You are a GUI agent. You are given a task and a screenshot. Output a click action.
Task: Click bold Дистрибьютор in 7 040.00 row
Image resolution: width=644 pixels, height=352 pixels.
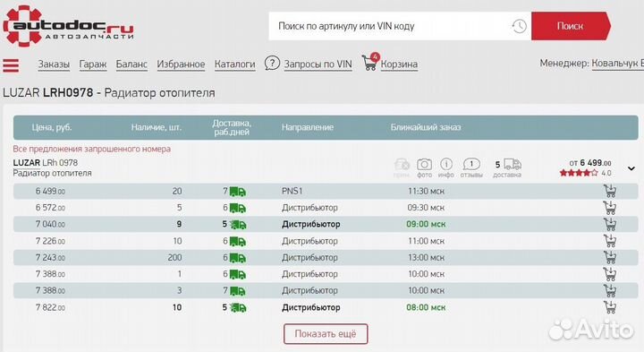[311, 224]
